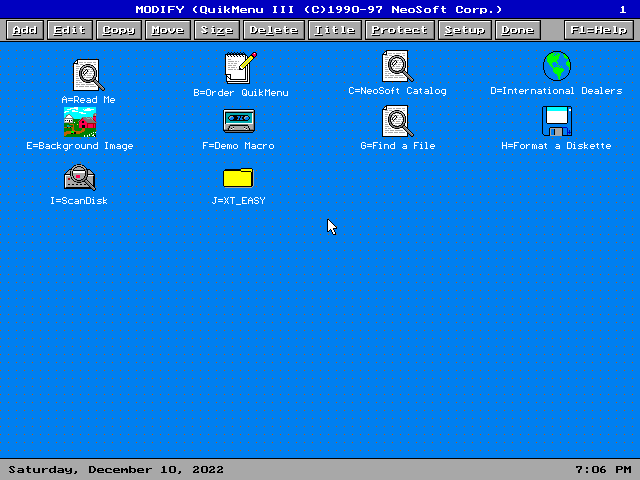This screenshot has height=480, width=640.
Task: Click the page number 1 in title bar
Action: (x=622, y=9)
